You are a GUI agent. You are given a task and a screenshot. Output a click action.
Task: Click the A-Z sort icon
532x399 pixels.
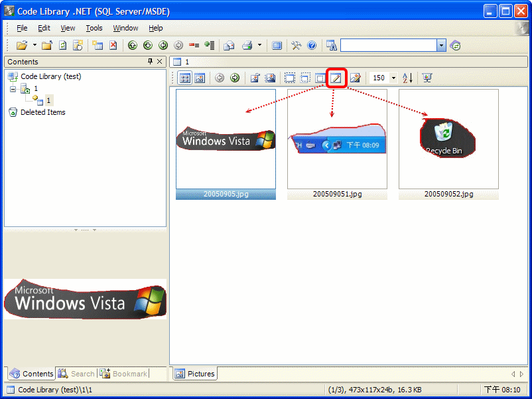407,78
